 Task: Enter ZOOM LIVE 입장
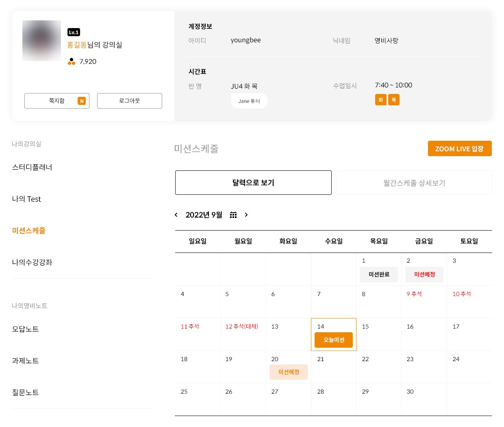[x=460, y=148]
